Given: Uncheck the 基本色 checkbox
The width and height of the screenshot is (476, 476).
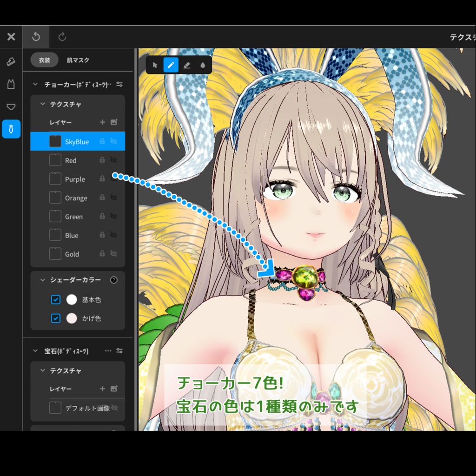Looking at the screenshot, I should pyautogui.click(x=56, y=299).
